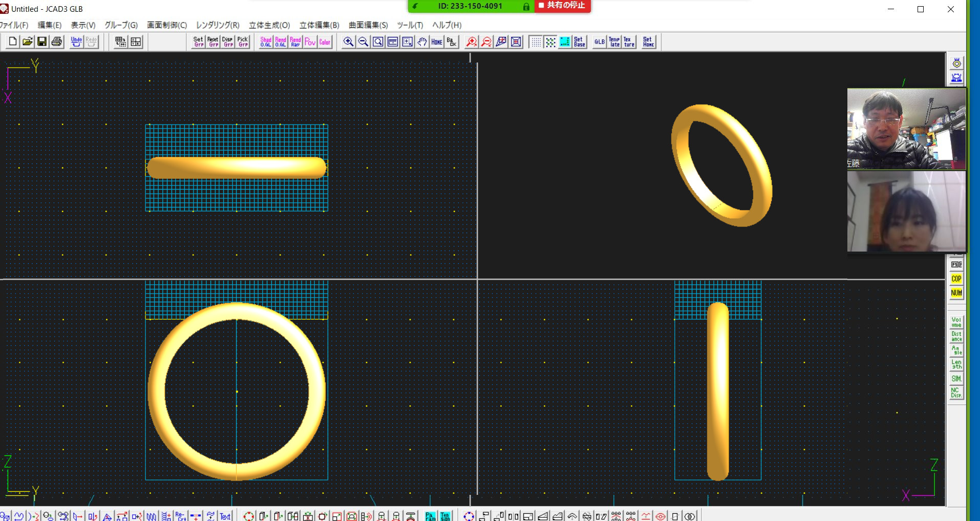Image resolution: width=980 pixels, height=521 pixels.
Task: Click the GLB toolbar button
Action: 600,42
